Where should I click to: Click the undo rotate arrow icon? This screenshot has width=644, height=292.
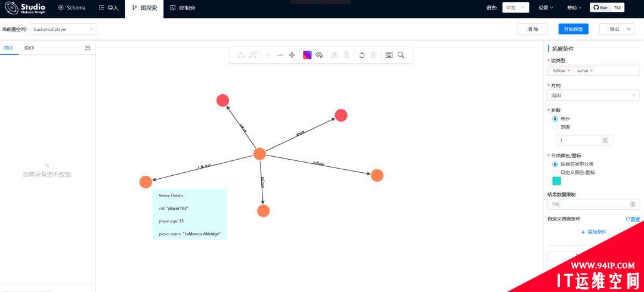362,55
